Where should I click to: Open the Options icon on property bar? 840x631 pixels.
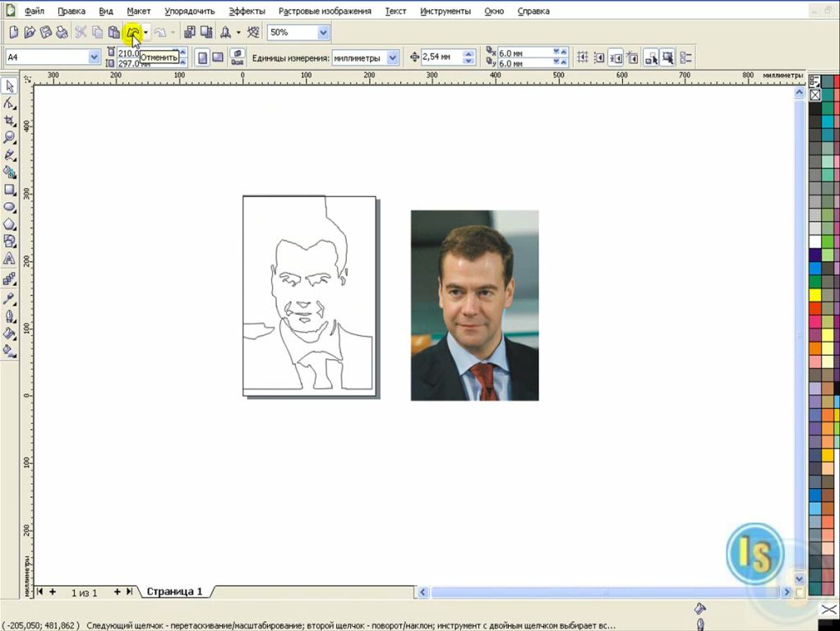point(686,58)
